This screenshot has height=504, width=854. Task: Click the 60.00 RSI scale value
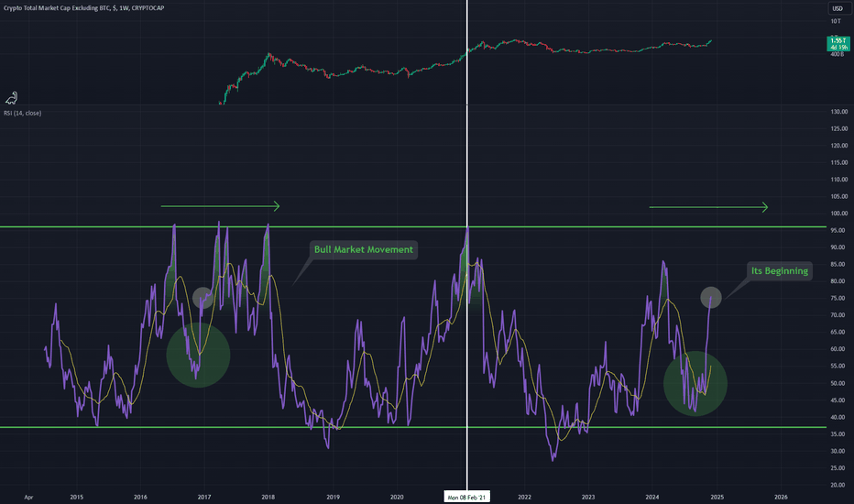point(838,349)
